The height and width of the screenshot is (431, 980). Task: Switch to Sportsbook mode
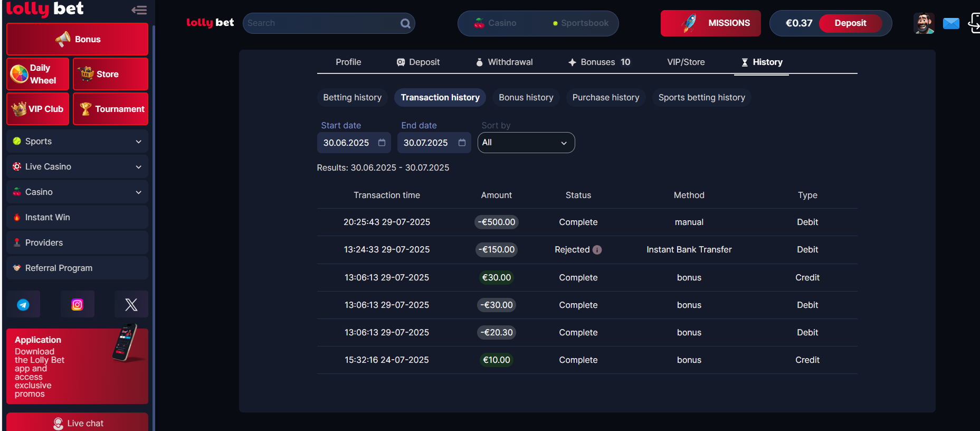point(581,23)
